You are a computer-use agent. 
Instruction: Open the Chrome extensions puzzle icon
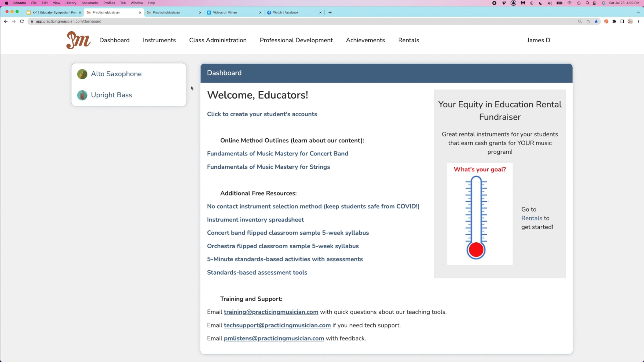point(614,21)
